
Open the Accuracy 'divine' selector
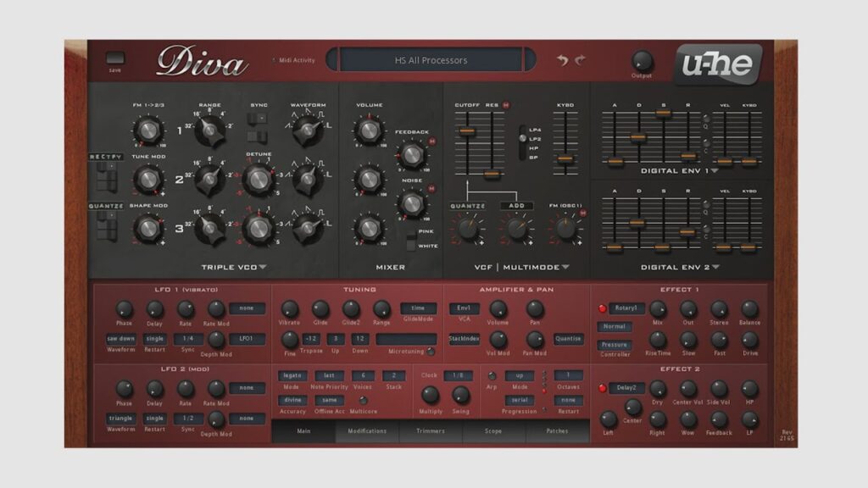pyautogui.click(x=292, y=400)
